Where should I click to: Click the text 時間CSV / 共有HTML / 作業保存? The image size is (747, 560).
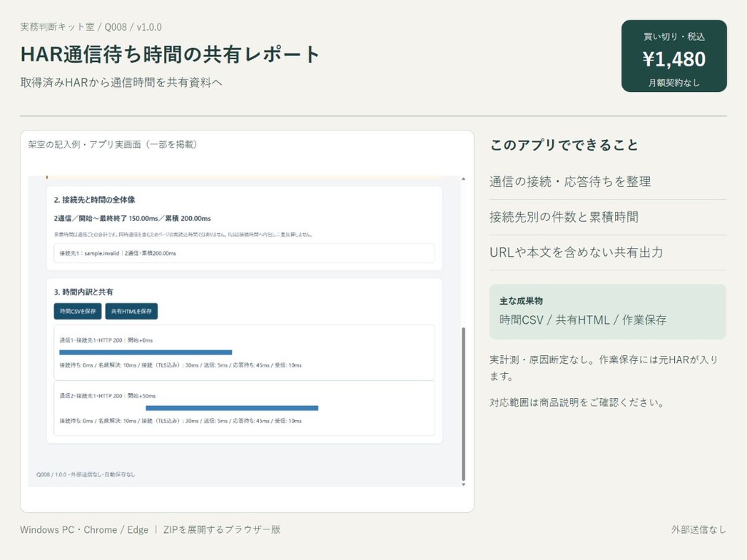click(x=583, y=320)
